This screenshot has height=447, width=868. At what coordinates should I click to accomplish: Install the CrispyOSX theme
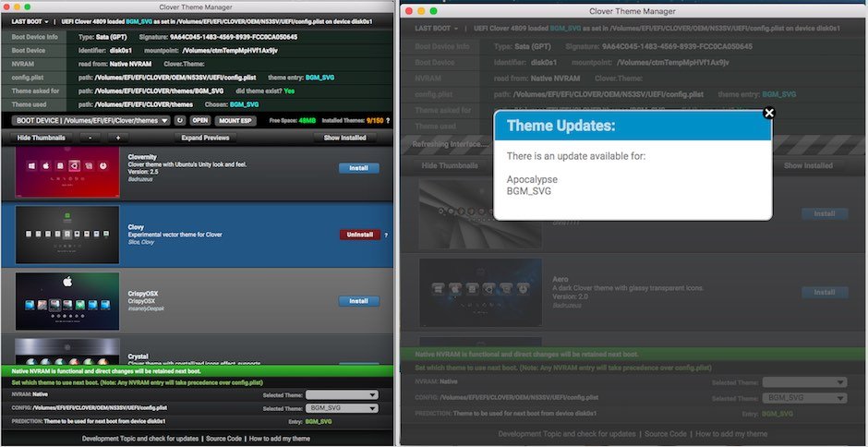[x=358, y=301]
